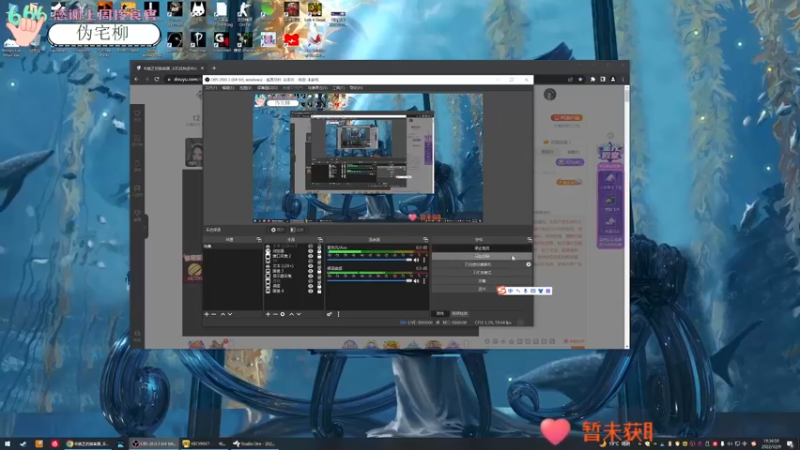Viewport: 800px width, 450px height.
Task: Move the selected source down
Action: pos(299,314)
